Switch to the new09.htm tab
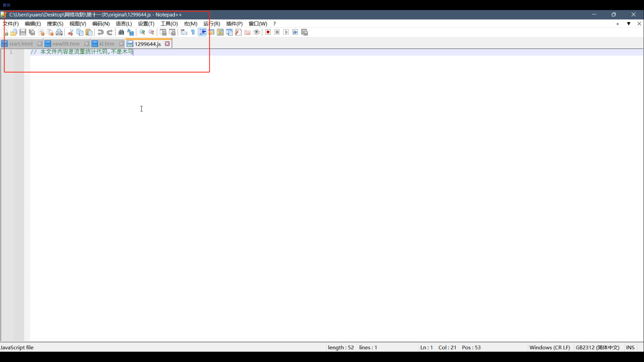The height and width of the screenshot is (362, 644). click(66, 44)
